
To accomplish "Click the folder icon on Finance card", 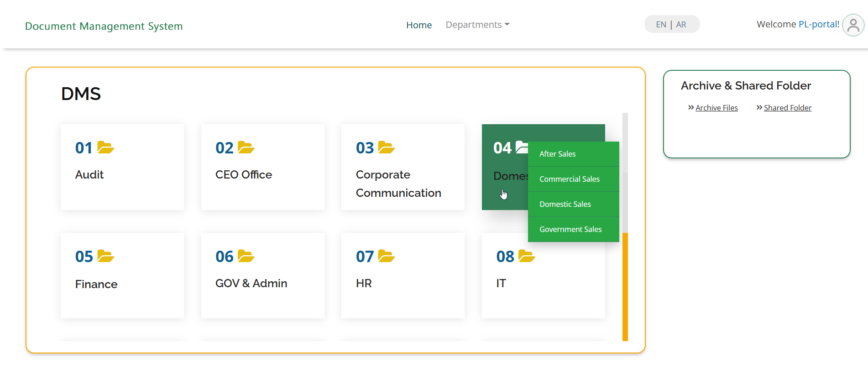I will click(x=105, y=256).
